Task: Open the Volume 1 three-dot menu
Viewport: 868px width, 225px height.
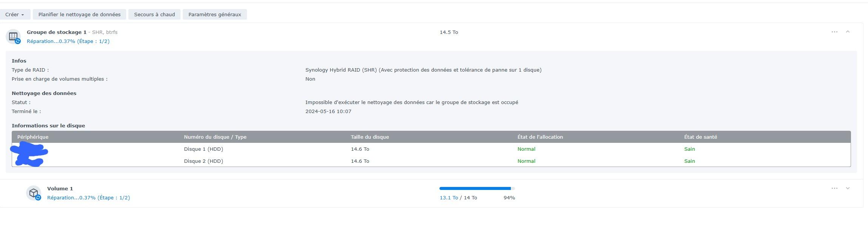Action: pos(834,188)
